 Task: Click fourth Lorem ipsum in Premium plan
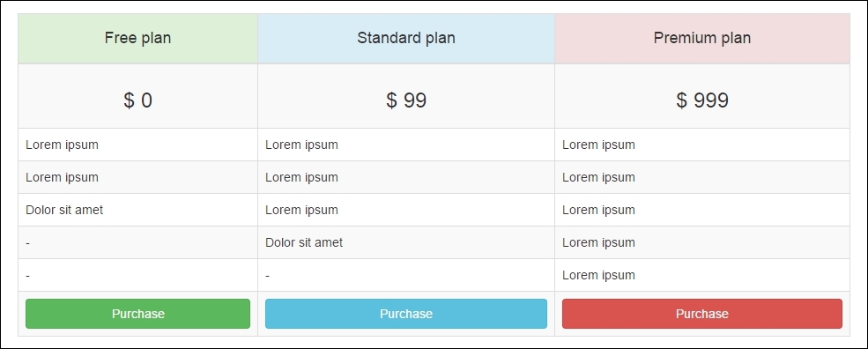pyautogui.click(x=598, y=242)
